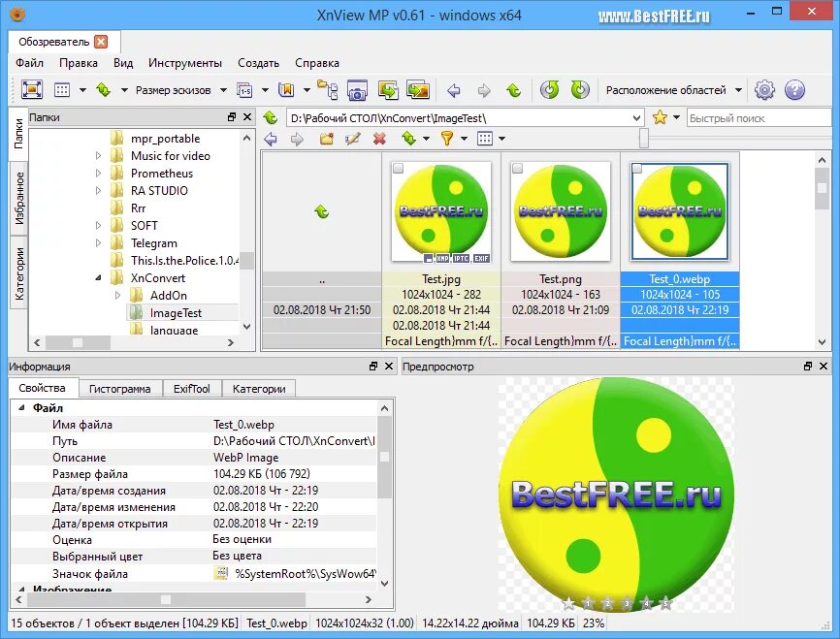The width and height of the screenshot is (840, 639).
Task: Rate the preview image one star
Action: point(588,603)
